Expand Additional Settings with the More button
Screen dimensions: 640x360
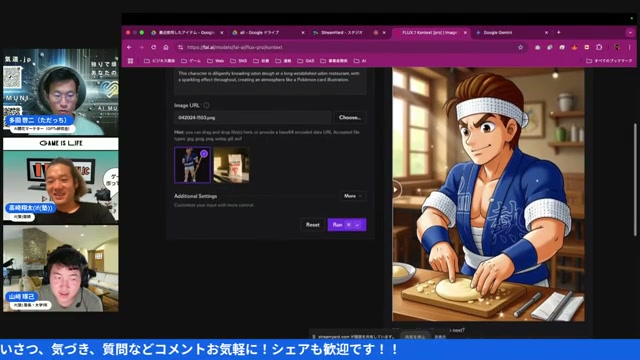pos(353,196)
